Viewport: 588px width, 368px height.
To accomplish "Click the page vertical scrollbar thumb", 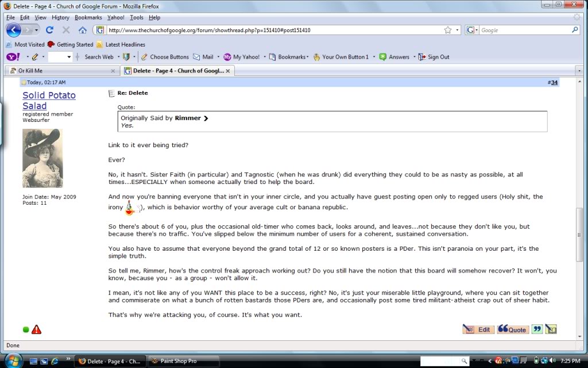I will click(579, 235).
